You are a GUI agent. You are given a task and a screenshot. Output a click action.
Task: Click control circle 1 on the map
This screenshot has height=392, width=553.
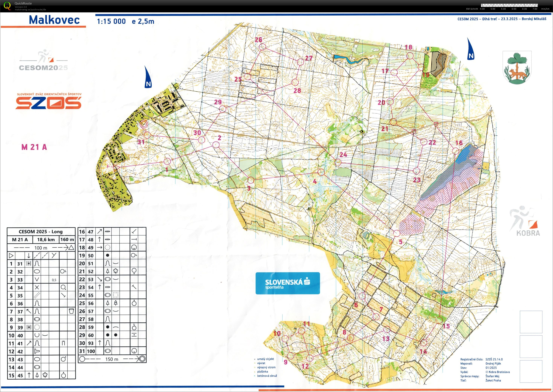pyautogui.click(x=167, y=161)
